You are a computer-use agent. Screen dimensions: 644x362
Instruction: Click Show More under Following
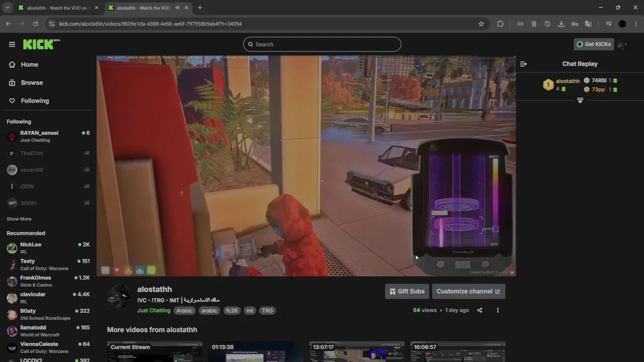tap(19, 219)
